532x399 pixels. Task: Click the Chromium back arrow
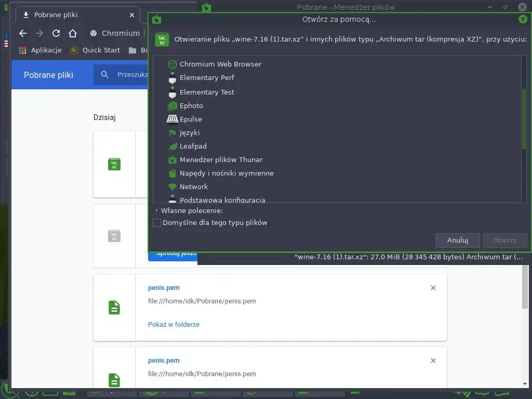23,33
